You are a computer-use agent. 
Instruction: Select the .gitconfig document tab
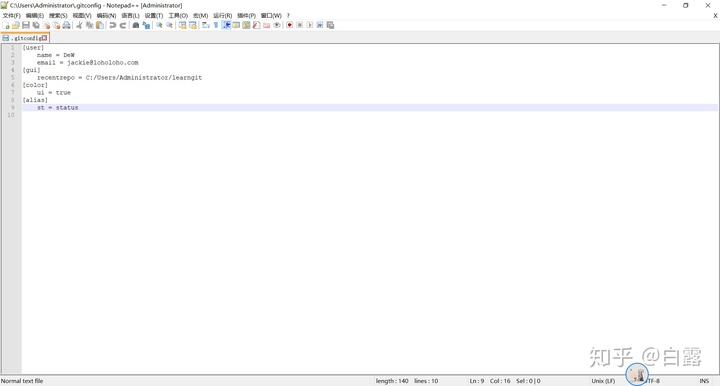[25, 38]
